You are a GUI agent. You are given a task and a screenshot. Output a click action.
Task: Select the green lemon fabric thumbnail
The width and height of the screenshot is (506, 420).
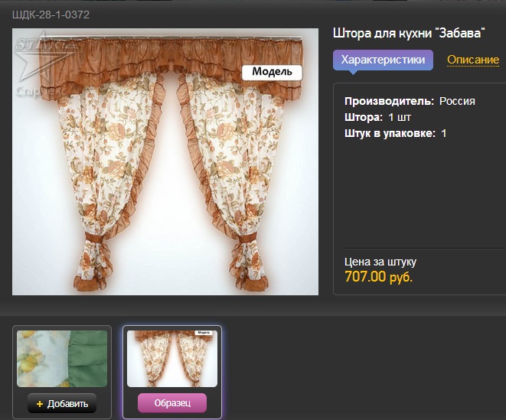coord(62,359)
